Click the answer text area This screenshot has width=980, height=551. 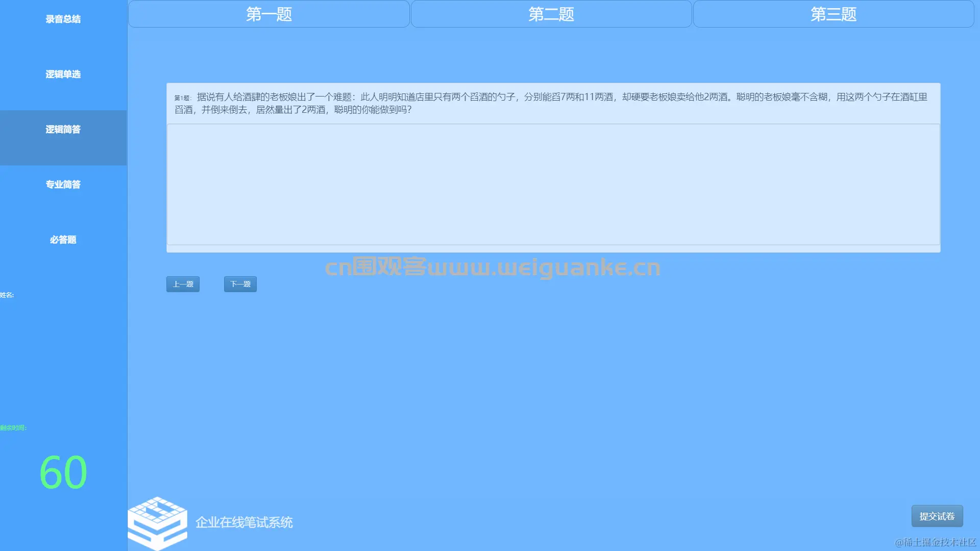click(553, 184)
